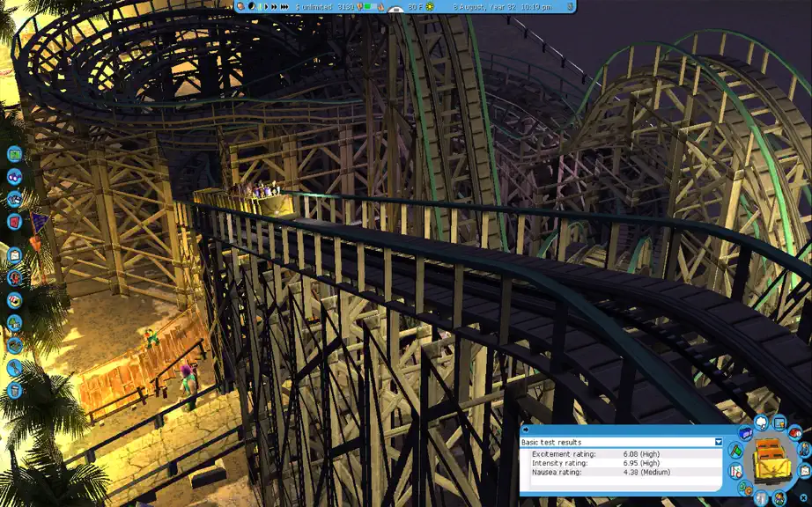This screenshot has width=812, height=507.
Task: Click the thumbs-up park rating icon
Action: click(x=381, y=7)
